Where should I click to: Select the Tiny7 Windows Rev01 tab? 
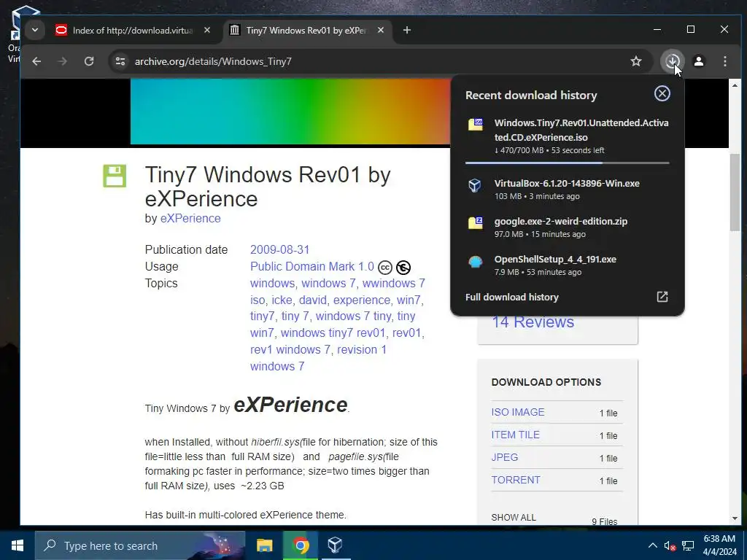tap(307, 31)
